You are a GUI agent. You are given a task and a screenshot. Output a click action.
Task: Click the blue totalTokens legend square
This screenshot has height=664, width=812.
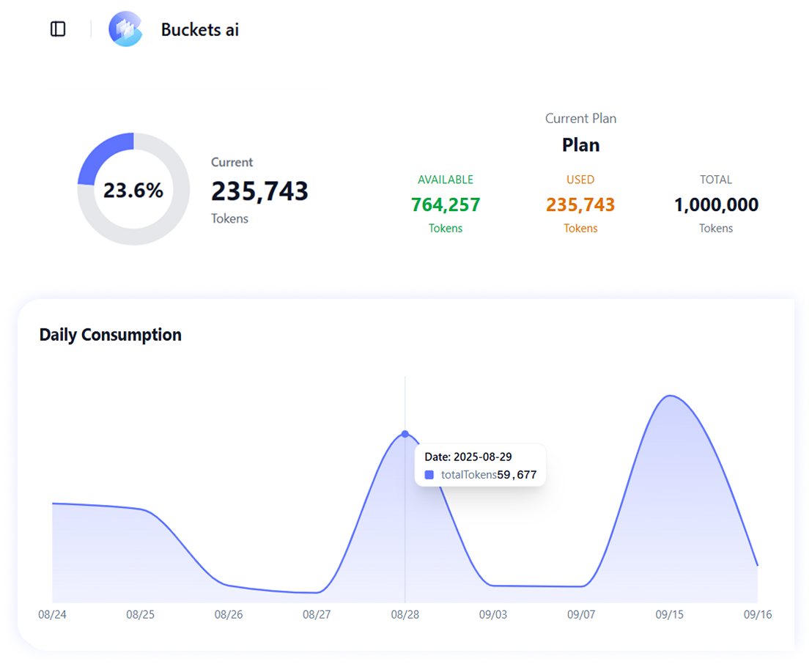(429, 475)
